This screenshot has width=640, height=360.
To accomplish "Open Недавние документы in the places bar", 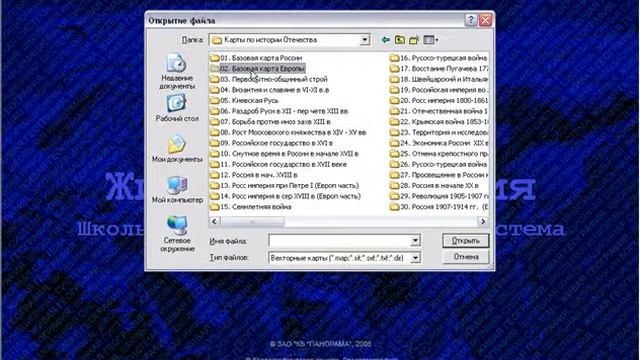I will (x=177, y=71).
